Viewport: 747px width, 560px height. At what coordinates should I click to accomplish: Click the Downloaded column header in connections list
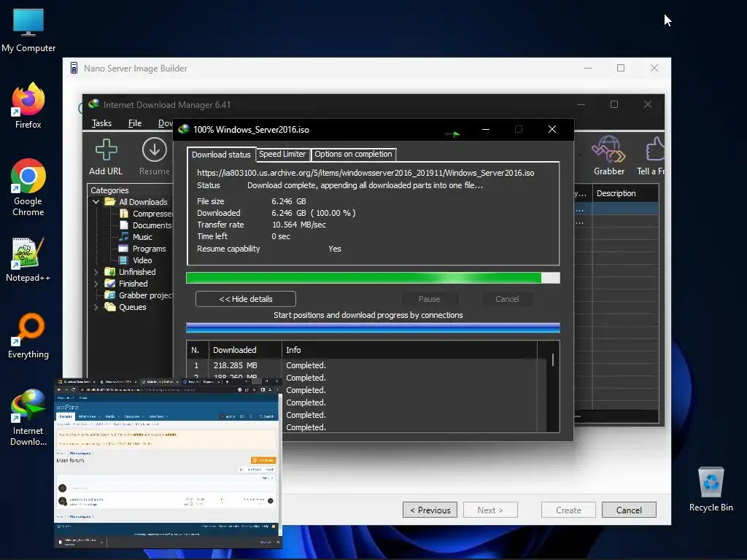[x=245, y=350]
